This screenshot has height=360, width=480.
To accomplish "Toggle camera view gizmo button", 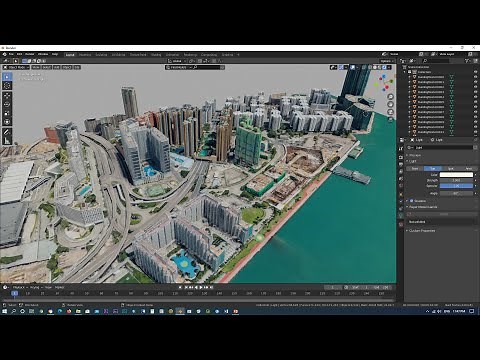I will click(390, 112).
